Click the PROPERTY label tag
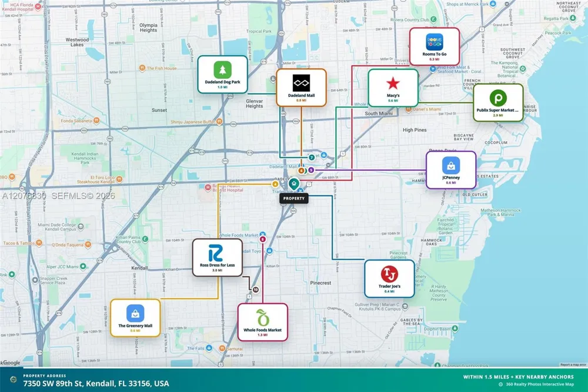 294,198
